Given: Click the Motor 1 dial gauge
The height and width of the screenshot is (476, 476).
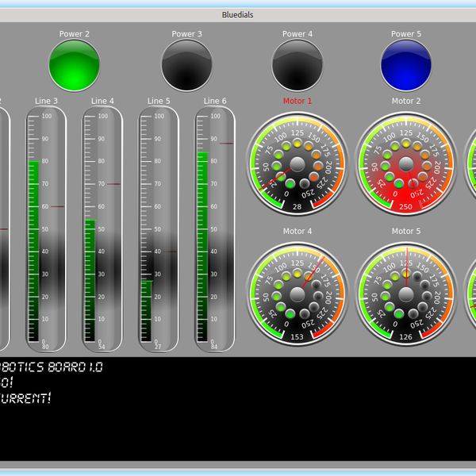Looking at the screenshot, I should [297, 163].
